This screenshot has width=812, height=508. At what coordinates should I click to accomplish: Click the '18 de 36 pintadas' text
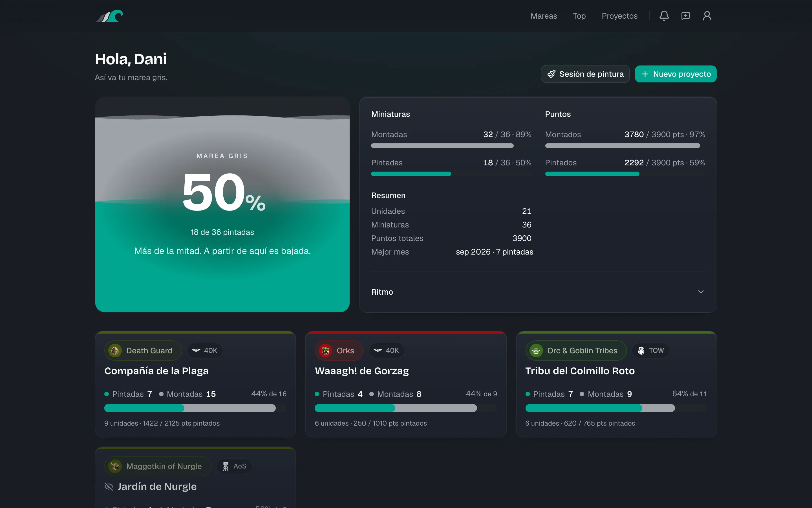click(222, 232)
